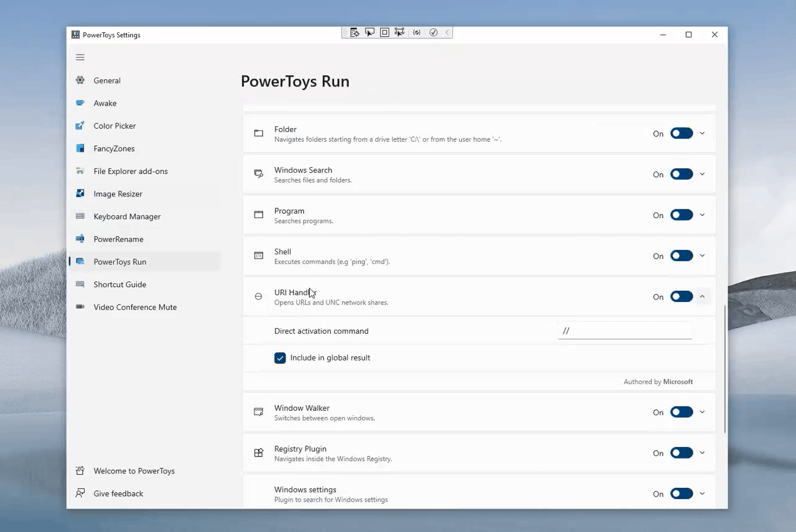This screenshot has height=532, width=796.
Task: Expand the Window Walker chevron
Action: tap(702, 412)
